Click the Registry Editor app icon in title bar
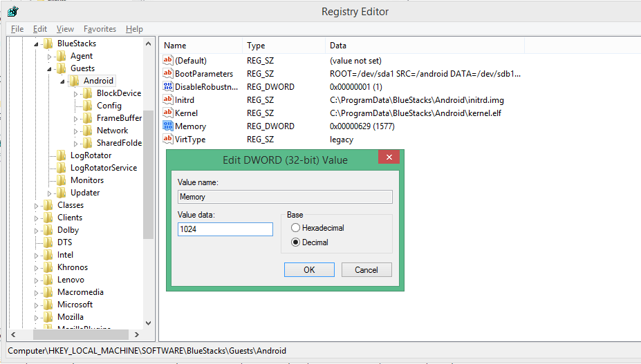This screenshot has width=641, height=364. click(12, 12)
